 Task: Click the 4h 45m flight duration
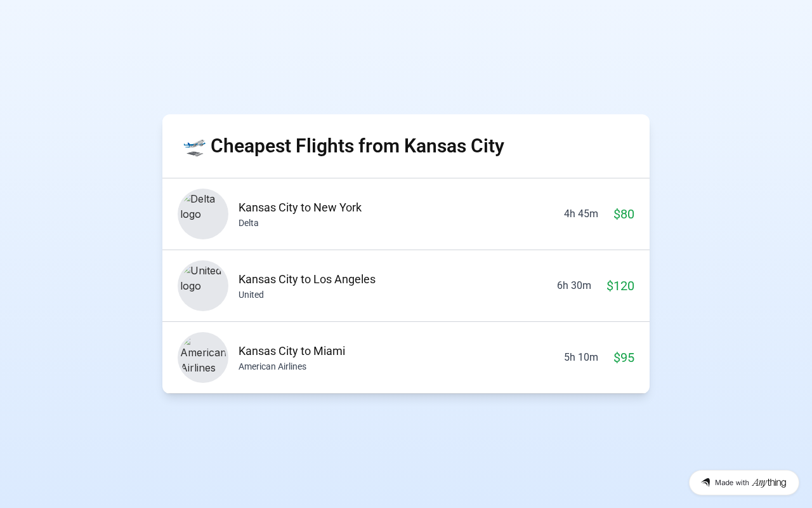coord(580,213)
